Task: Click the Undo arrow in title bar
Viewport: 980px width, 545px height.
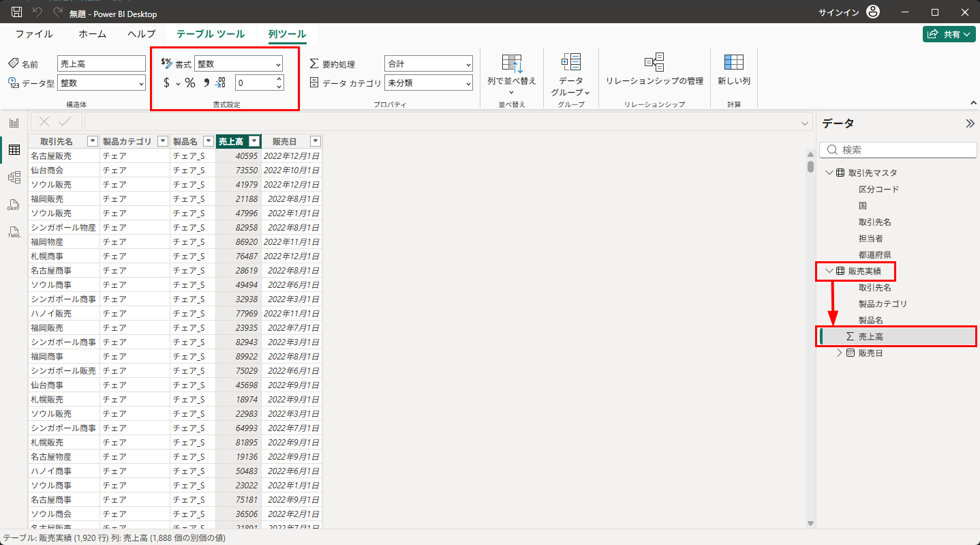Action: [x=37, y=12]
